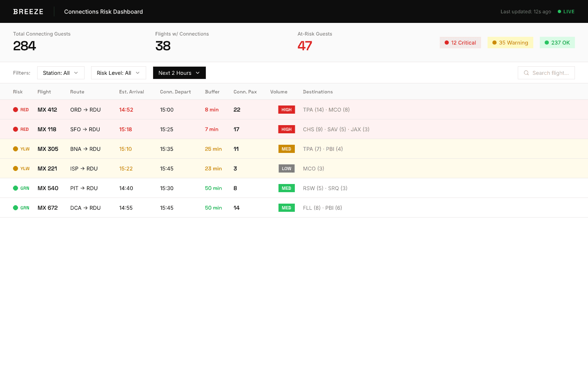Image resolution: width=588 pixels, height=368 pixels.
Task: Click the magnifier icon in search box
Action: tap(526, 73)
